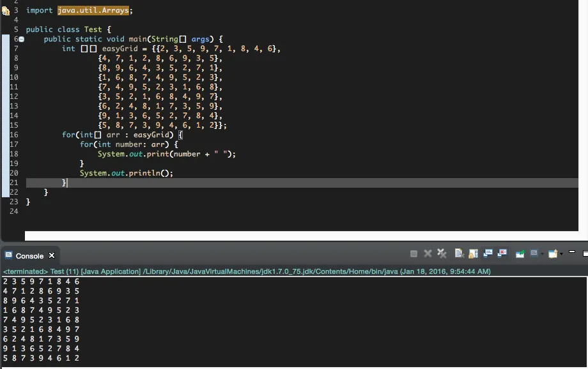The width and height of the screenshot is (588, 369).
Task: Minimize the Console view
Action: [x=572, y=252]
